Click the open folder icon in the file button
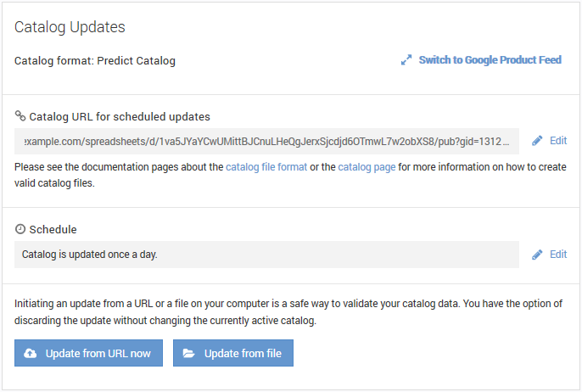 click(189, 354)
